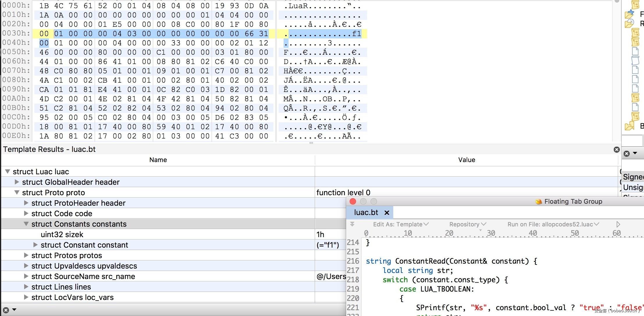Expand struct GlobalHeader header node
Viewport: 644px width, 316px height.
tap(17, 182)
